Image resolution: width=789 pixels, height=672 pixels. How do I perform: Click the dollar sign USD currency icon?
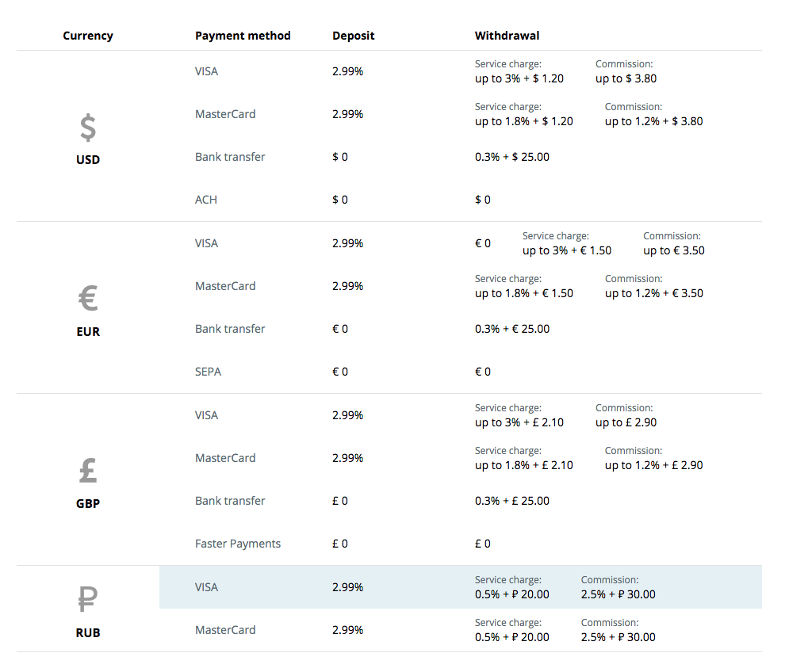pos(88,128)
